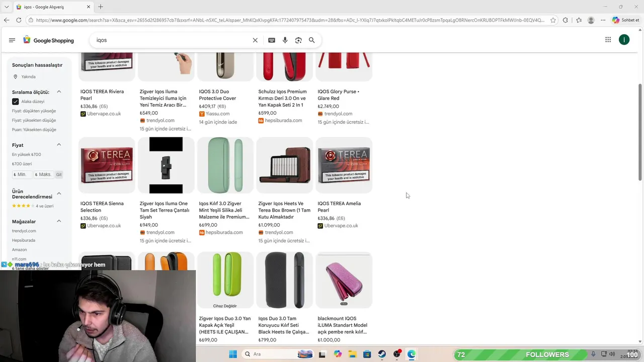
Task: Filter by Amazon store
Action: [20, 250]
